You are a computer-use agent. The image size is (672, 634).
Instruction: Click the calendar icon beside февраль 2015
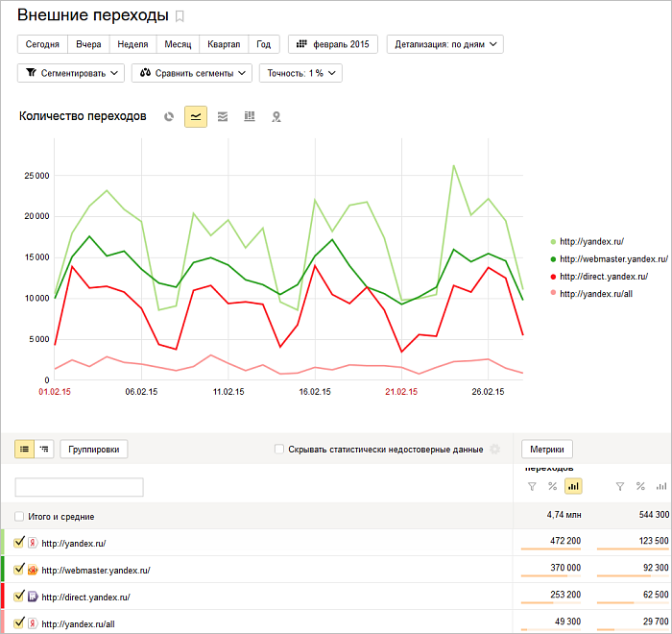point(301,44)
